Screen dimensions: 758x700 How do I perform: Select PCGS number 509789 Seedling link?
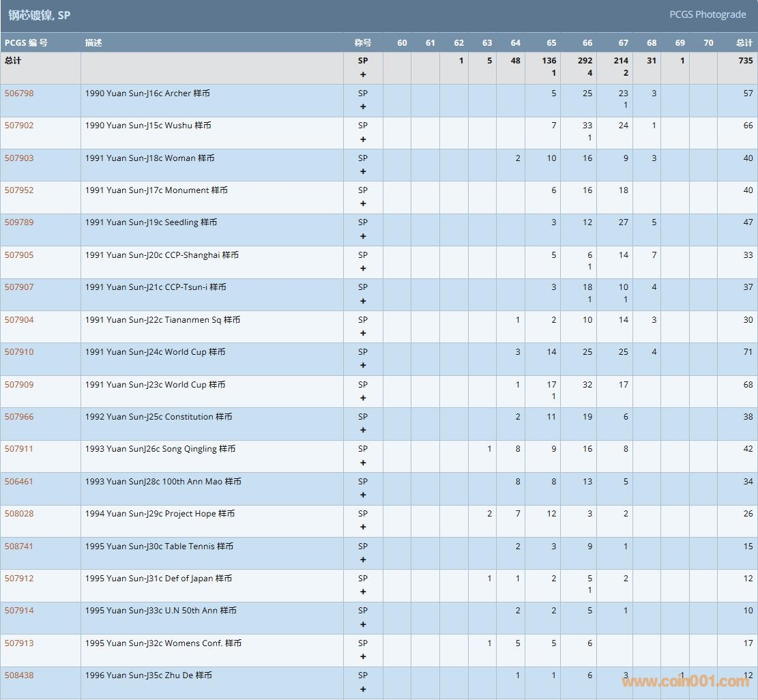19,222
